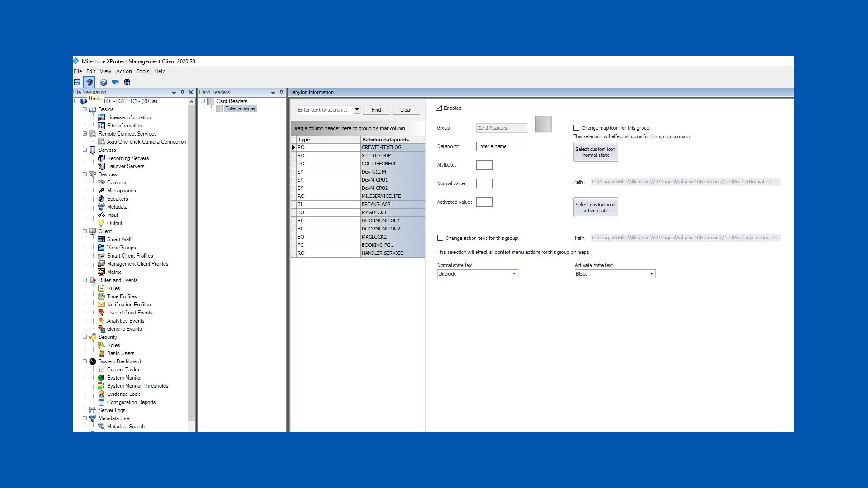Click the Speakers icon
The height and width of the screenshot is (488, 868).
pyautogui.click(x=101, y=199)
